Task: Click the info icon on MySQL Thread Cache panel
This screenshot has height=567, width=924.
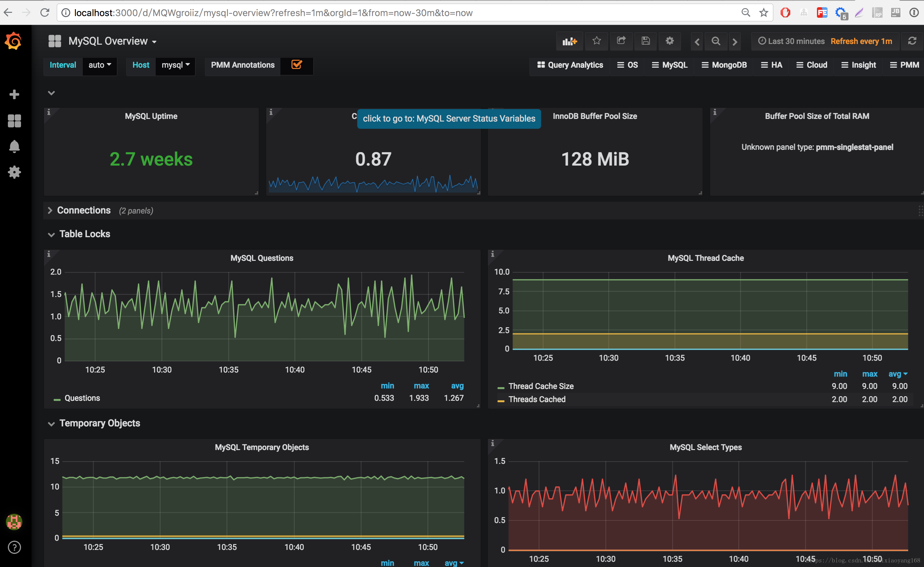Action: [x=493, y=254]
